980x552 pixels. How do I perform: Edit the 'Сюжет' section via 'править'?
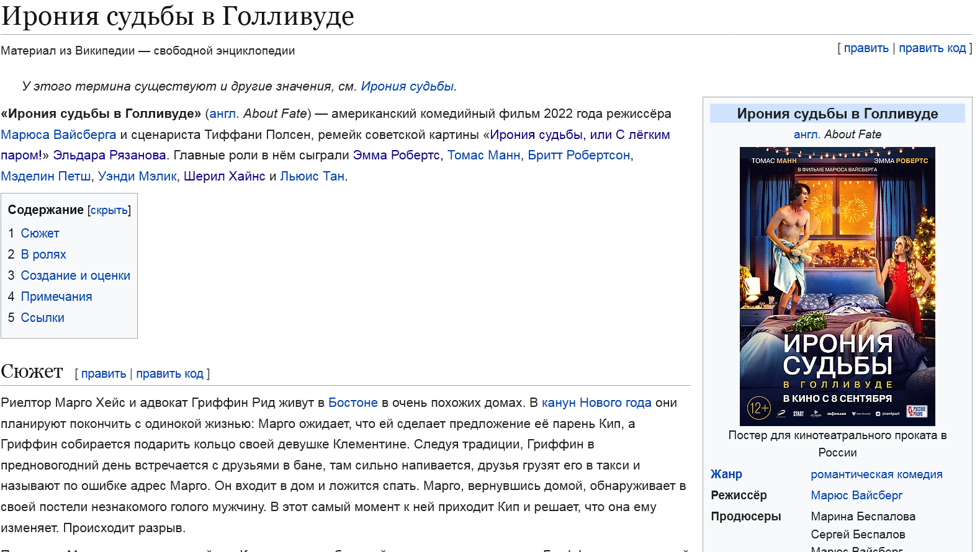104,374
